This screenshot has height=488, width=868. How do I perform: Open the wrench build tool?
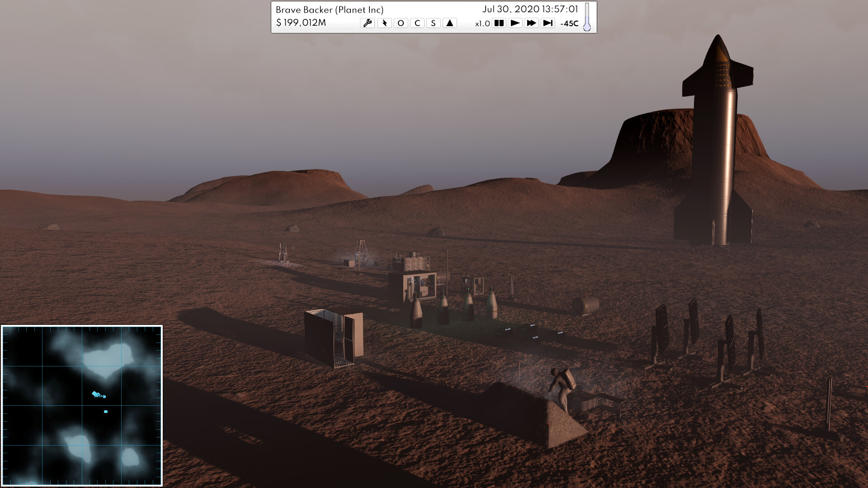coord(367,23)
